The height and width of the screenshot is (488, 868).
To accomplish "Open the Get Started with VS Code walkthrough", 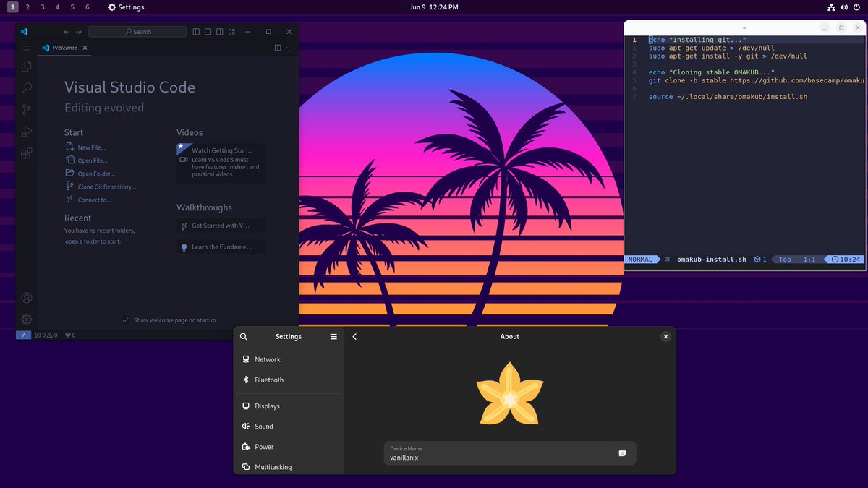I will 221,226.
